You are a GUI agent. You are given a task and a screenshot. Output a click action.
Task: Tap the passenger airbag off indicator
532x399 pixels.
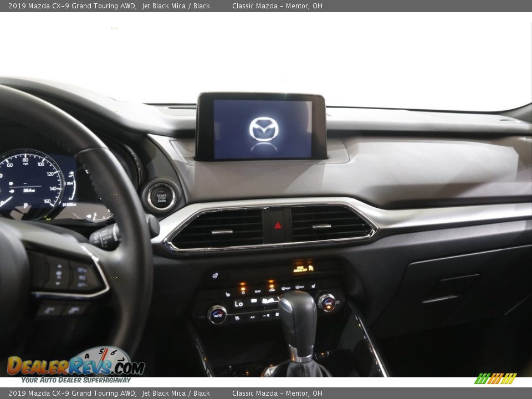point(303,269)
